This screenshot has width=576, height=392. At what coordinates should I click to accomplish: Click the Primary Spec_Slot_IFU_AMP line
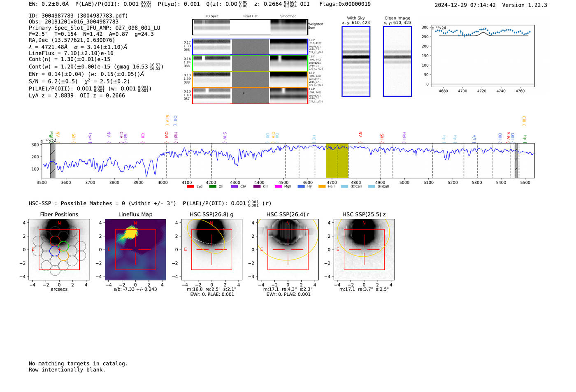tap(95, 28)
